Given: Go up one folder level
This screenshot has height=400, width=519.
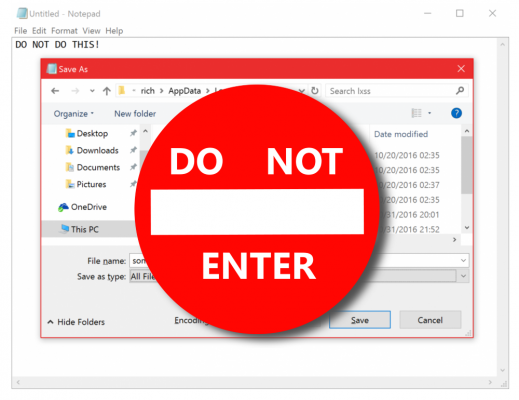Looking at the screenshot, I should 107,91.
